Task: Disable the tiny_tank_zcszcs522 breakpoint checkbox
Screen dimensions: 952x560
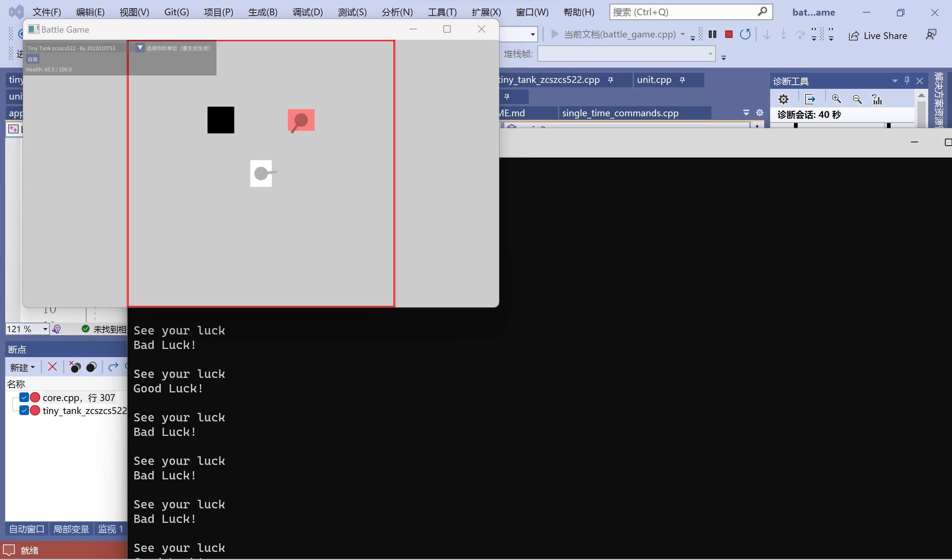Action: 24,411
